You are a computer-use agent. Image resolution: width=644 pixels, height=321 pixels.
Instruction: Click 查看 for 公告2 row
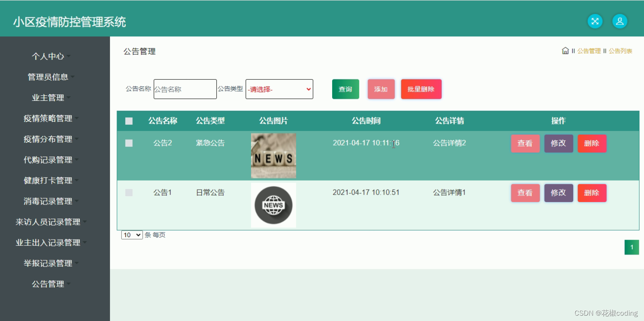525,143
